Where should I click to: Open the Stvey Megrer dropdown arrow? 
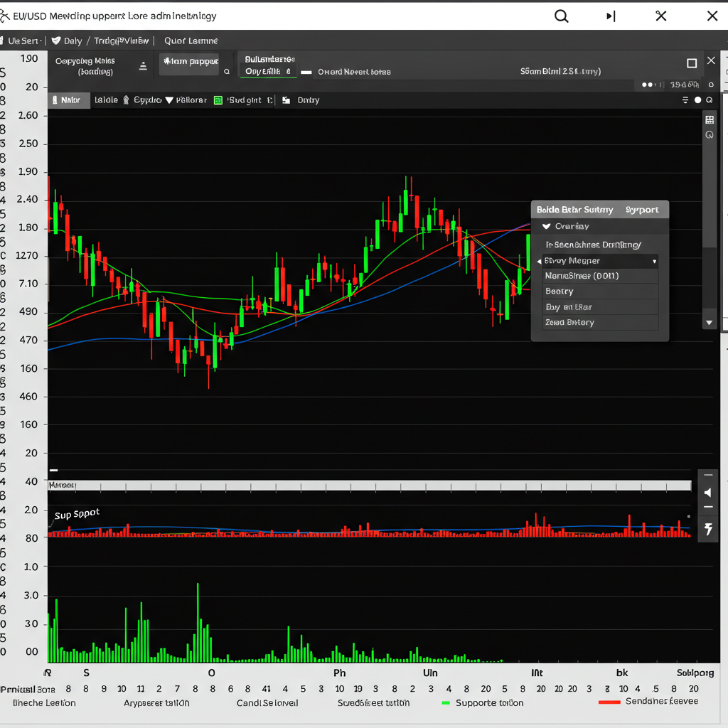654,262
